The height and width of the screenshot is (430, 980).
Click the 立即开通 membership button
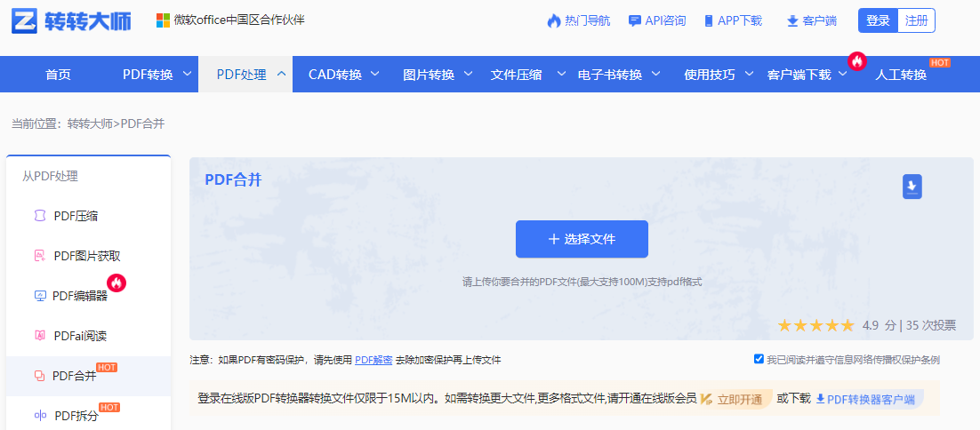click(740, 400)
